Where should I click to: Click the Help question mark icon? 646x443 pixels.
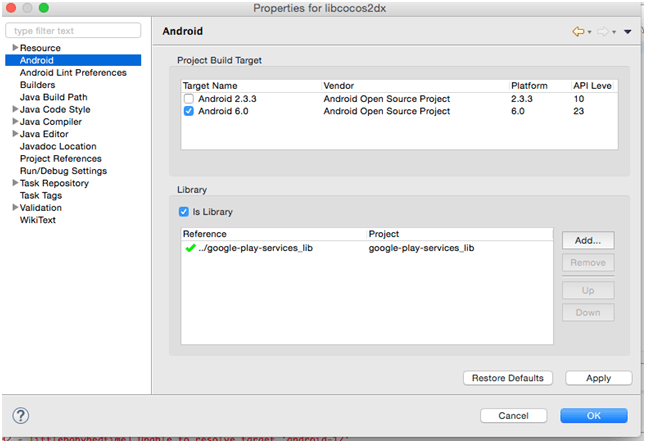click(20, 415)
